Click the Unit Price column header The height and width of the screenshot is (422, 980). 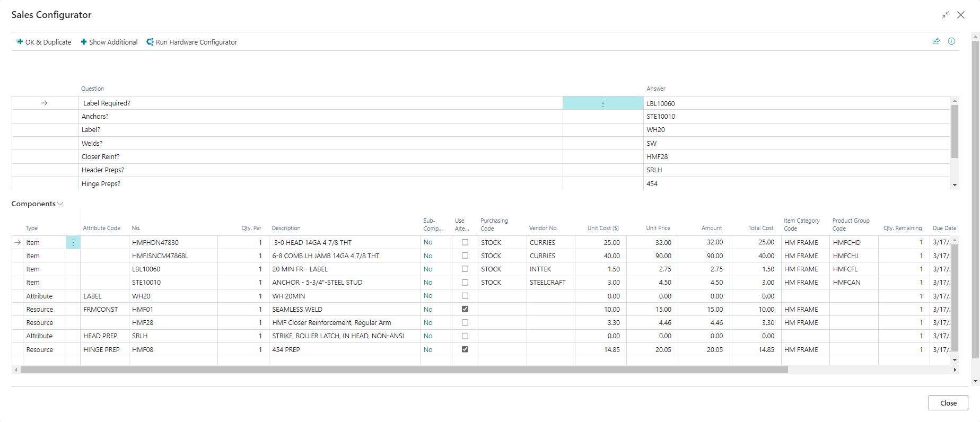(658, 228)
